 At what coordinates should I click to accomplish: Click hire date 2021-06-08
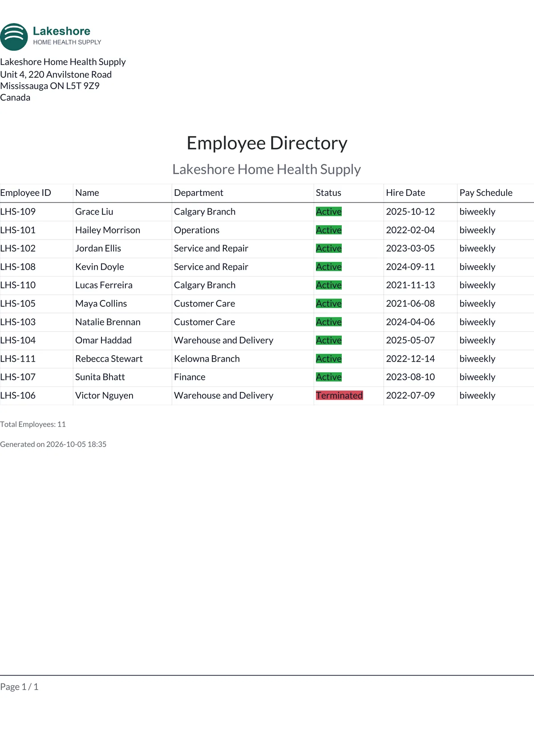[410, 304]
